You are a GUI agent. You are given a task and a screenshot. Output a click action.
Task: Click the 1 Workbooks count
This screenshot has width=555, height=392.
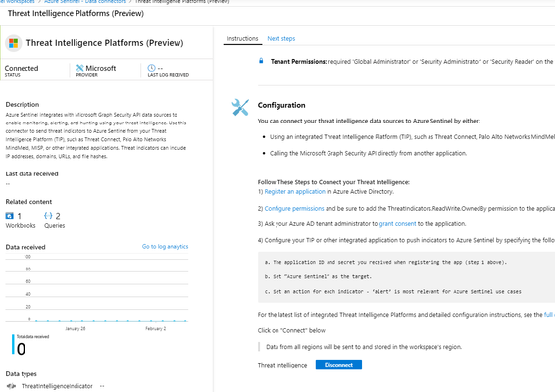[19, 216]
